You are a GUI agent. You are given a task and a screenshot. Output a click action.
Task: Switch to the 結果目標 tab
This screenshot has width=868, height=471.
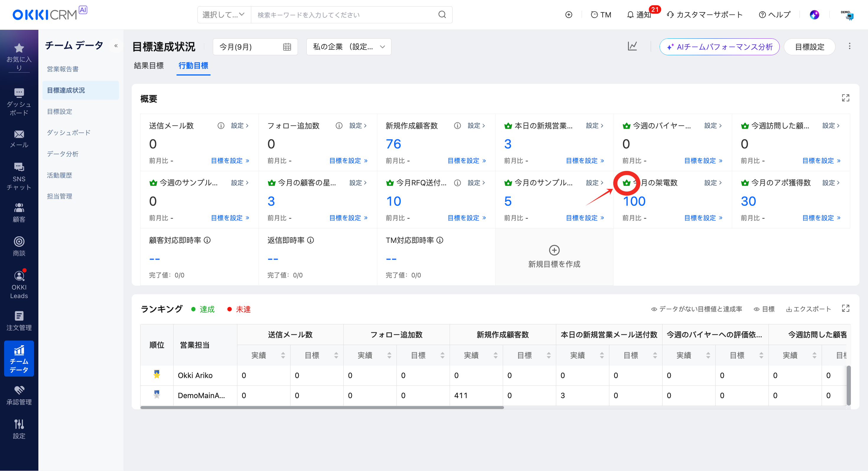click(x=149, y=66)
